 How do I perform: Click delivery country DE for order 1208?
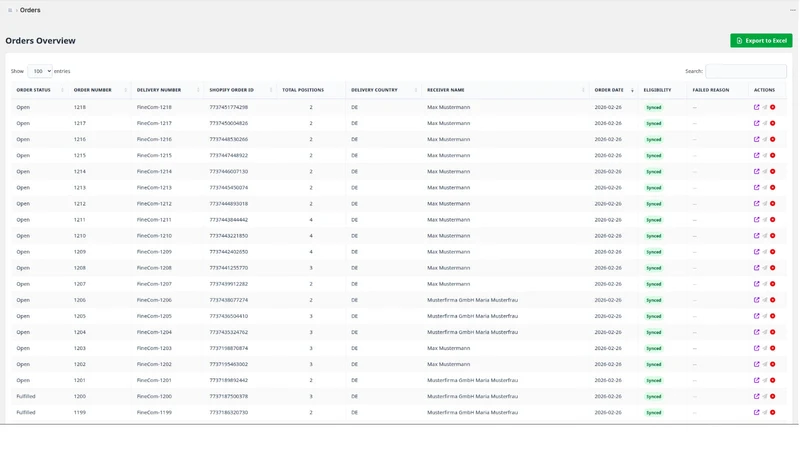(355, 268)
